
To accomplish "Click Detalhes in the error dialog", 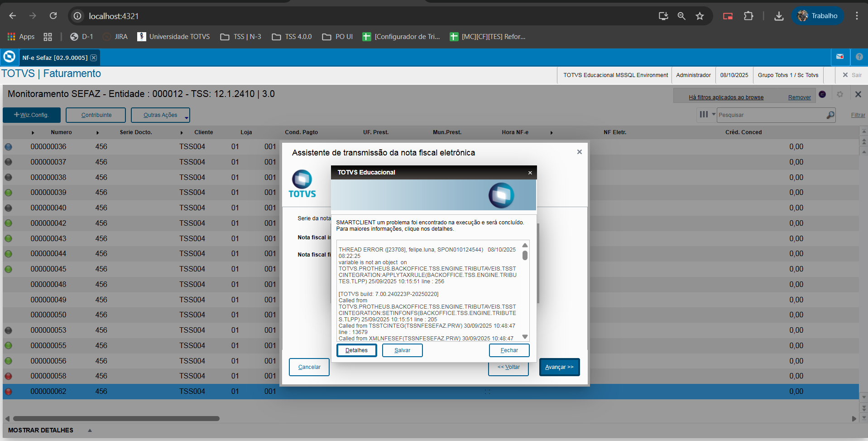I will click(x=356, y=350).
